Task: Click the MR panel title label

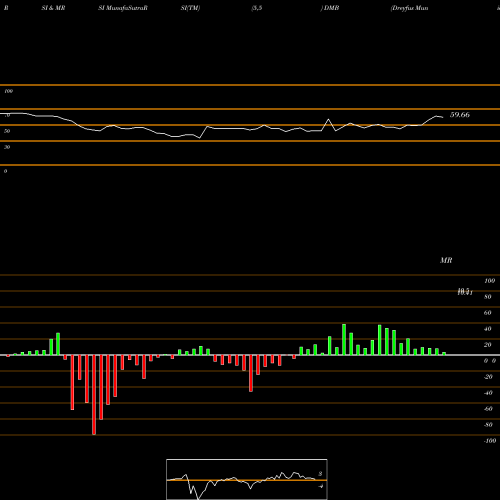Action: click(446, 260)
